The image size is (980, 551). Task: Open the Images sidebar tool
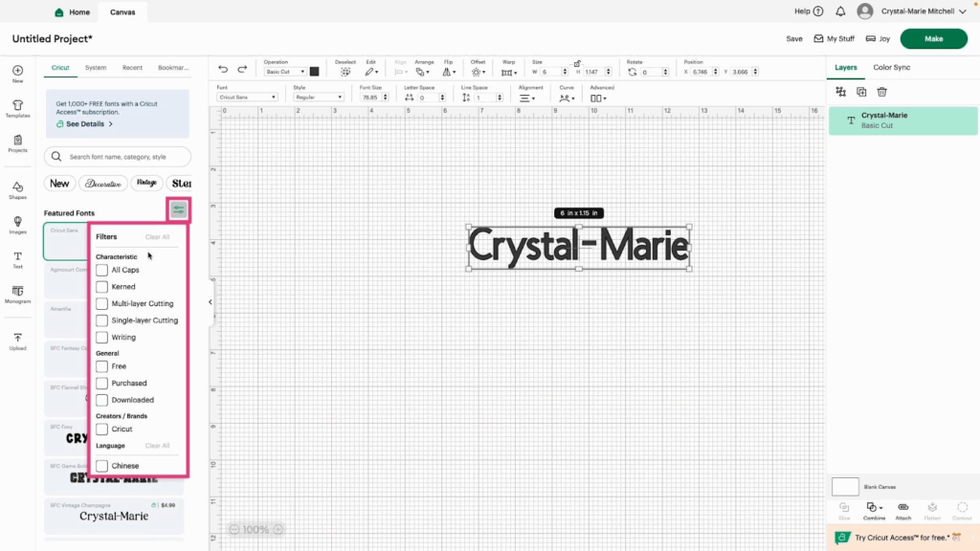[17, 226]
